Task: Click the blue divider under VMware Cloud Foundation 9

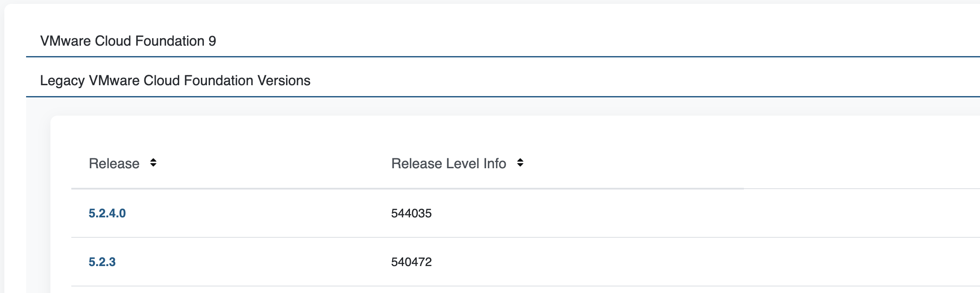Action: click(x=503, y=57)
